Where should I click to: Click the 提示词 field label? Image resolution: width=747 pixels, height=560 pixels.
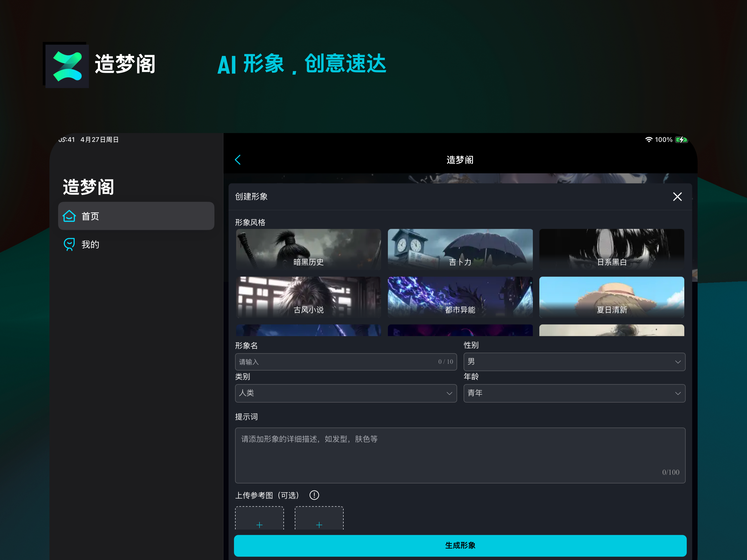coord(246,416)
